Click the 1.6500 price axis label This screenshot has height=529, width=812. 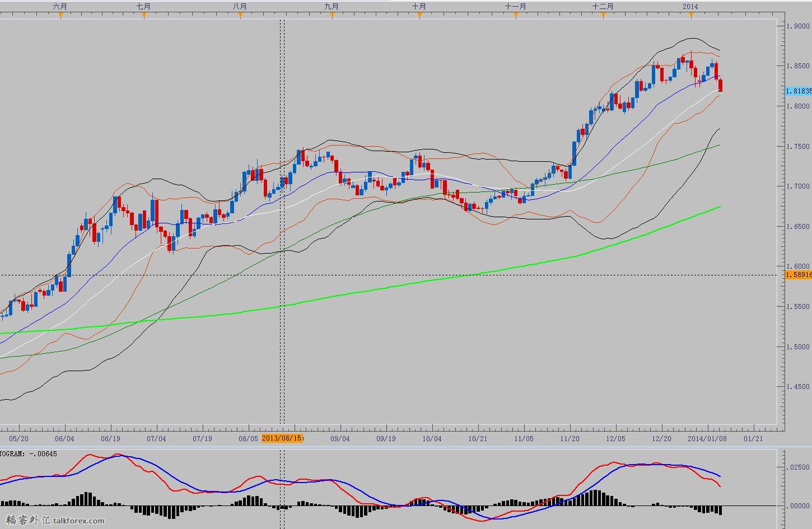(798, 227)
